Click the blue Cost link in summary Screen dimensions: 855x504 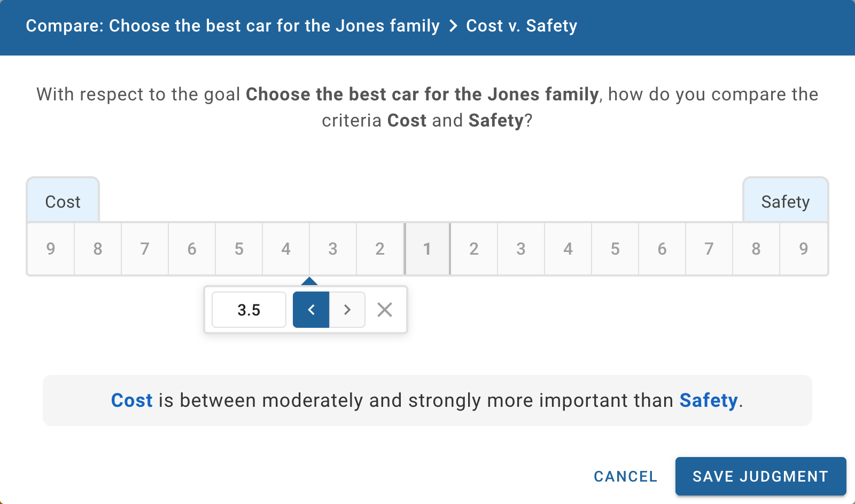(x=131, y=400)
